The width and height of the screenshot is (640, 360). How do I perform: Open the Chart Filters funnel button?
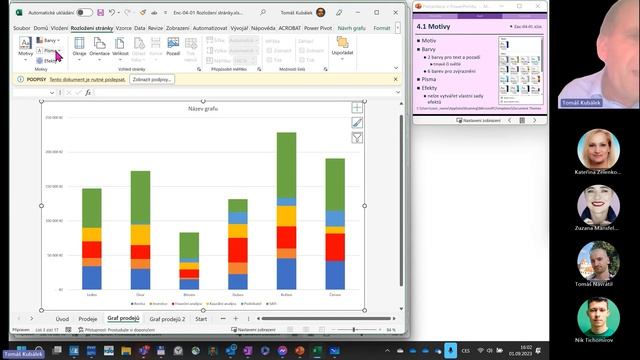coord(357,138)
